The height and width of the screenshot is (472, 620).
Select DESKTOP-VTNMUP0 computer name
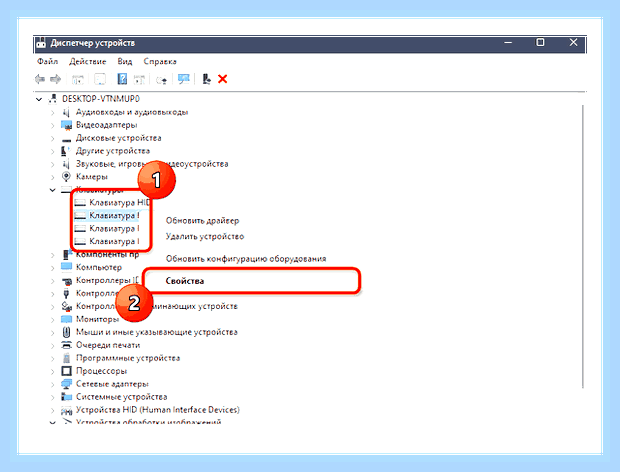click(x=101, y=99)
